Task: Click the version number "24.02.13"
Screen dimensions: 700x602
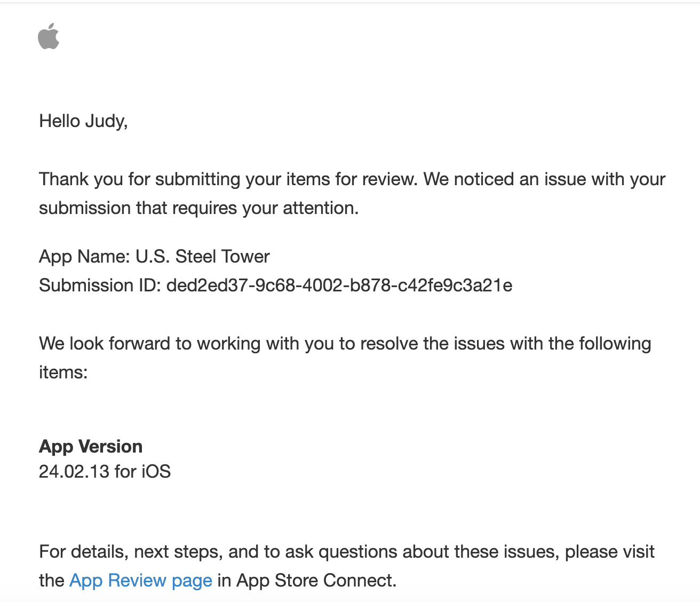Action: coord(74,472)
